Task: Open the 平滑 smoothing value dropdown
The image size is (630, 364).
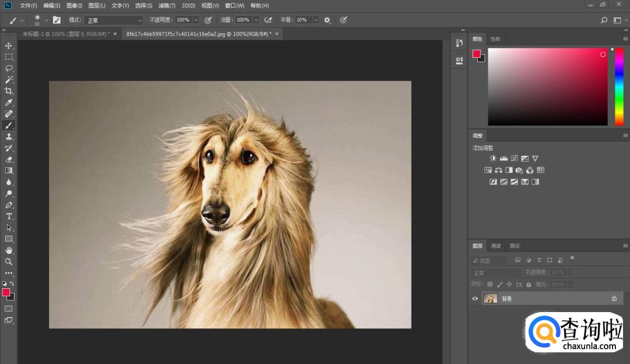Action: click(316, 20)
